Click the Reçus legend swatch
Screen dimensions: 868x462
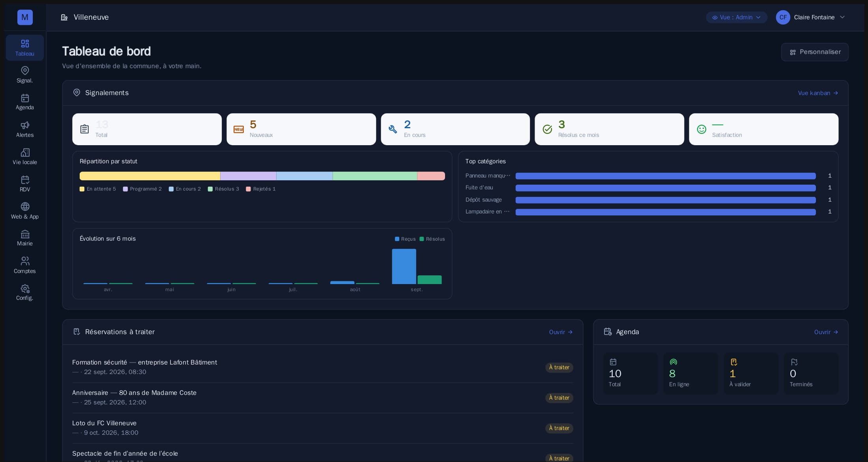397,239
